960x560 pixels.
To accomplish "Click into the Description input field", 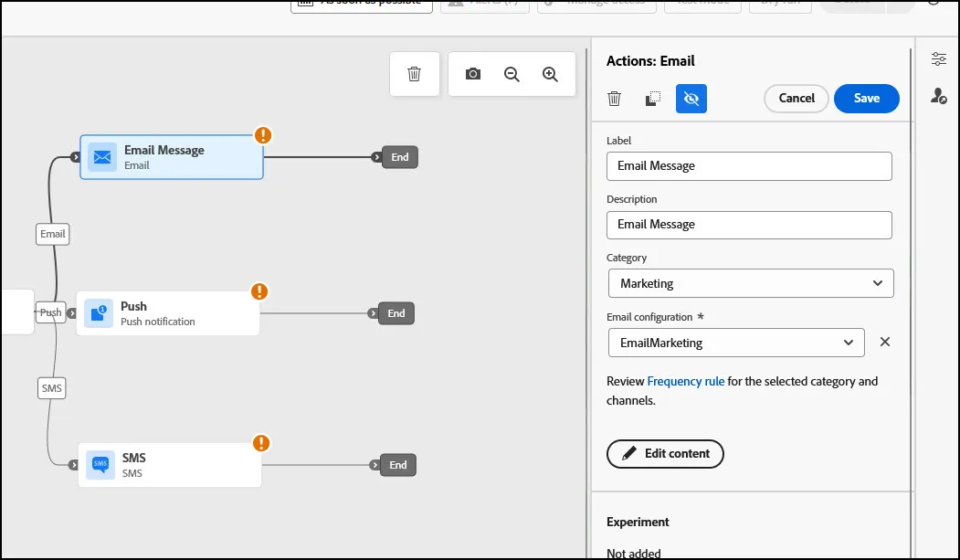I will (x=749, y=225).
